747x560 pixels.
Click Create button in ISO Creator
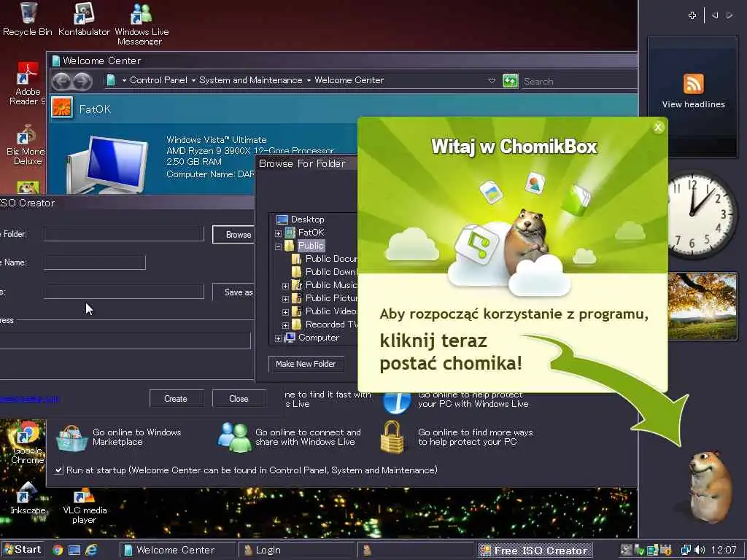pyautogui.click(x=176, y=399)
